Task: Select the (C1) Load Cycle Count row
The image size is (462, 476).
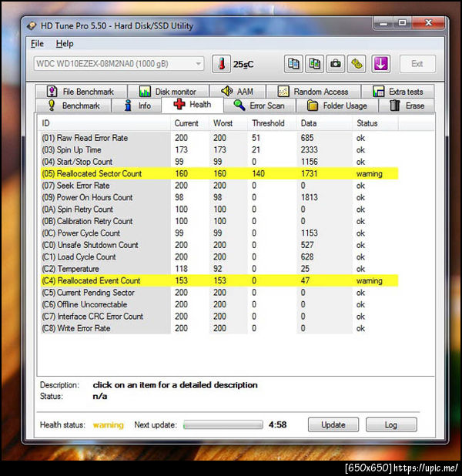Action: pyautogui.click(x=219, y=256)
